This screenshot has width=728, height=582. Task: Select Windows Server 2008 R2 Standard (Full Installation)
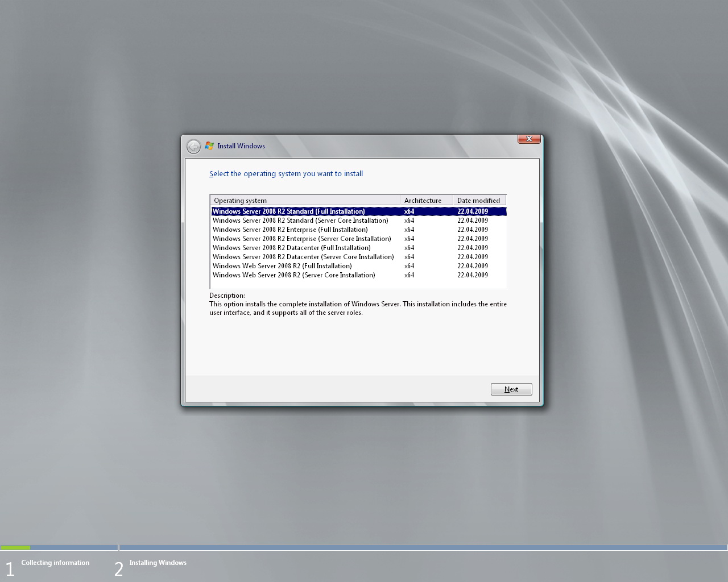pos(289,211)
